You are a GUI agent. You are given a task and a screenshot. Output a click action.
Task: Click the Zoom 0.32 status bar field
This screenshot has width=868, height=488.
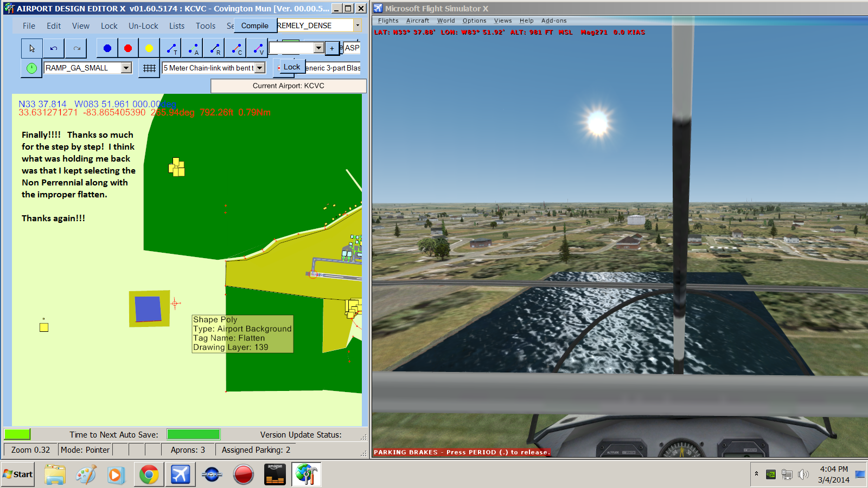click(x=30, y=450)
